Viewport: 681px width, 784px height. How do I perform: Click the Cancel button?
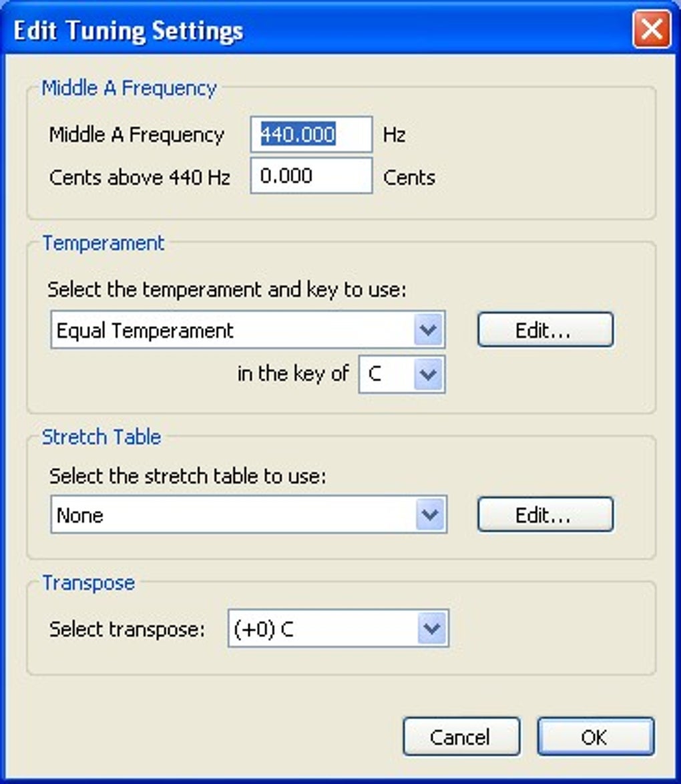pyautogui.click(x=461, y=737)
